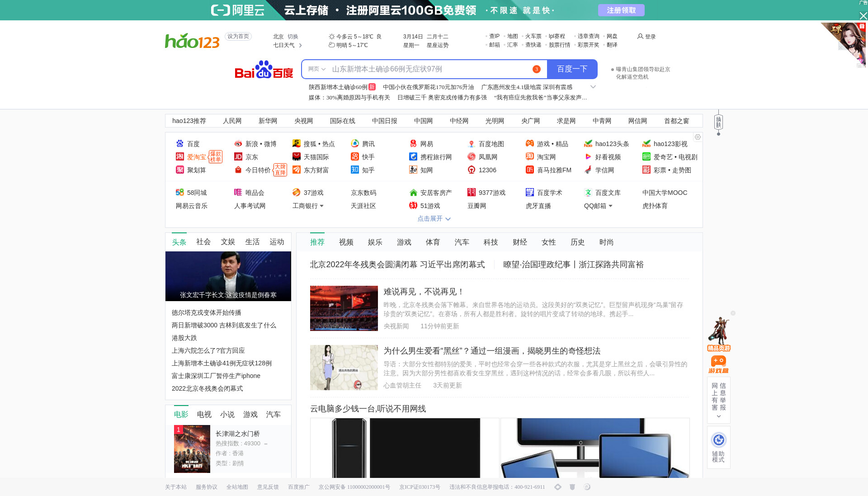
Task: Click the login user icon
Action: (x=640, y=36)
